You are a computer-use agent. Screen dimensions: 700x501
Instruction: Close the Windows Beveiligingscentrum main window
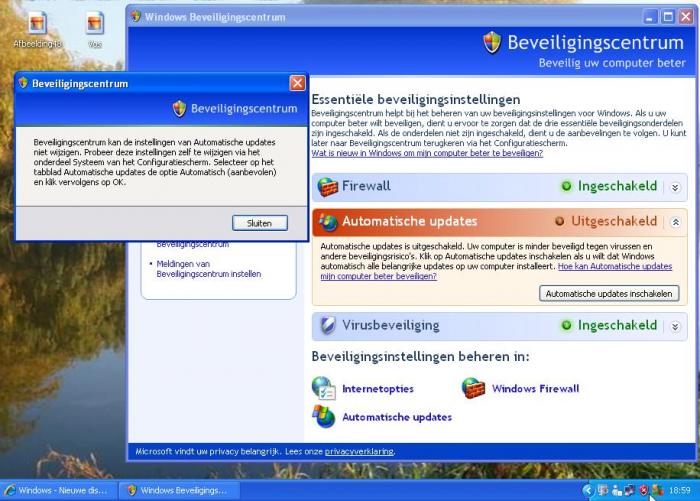click(686, 17)
